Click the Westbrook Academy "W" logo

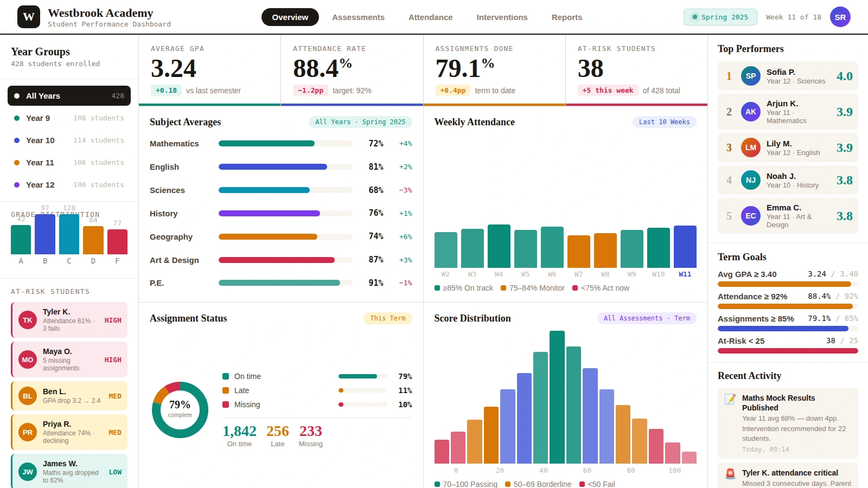28,17
